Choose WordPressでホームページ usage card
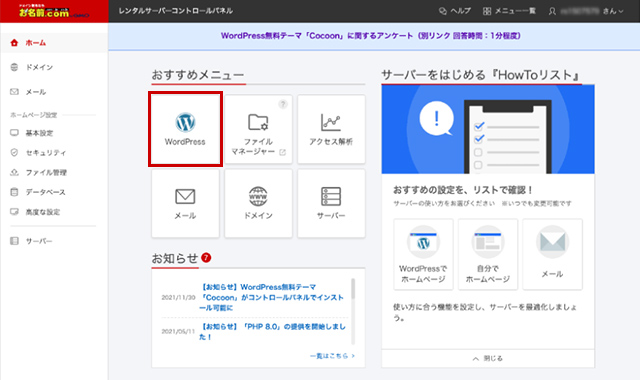Viewport: 640px width, 380px height. (x=423, y=254)
